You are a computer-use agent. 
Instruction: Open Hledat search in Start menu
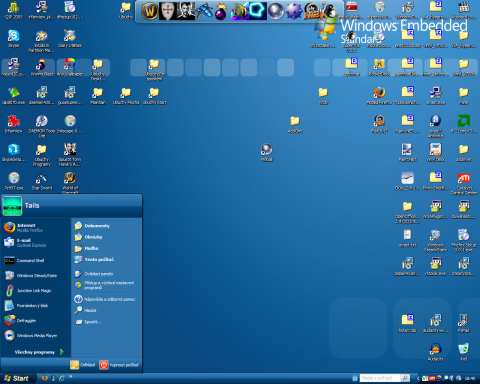[x=107, y=310]
